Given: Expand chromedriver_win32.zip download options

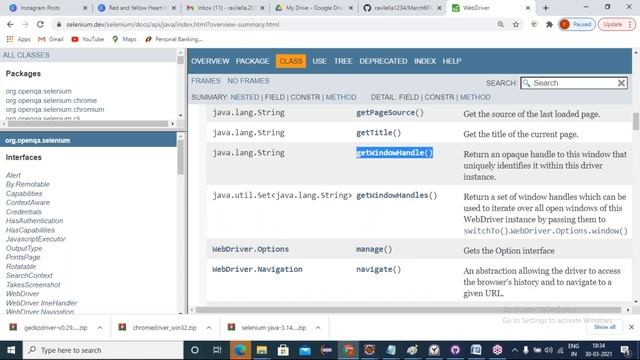Looking at the screenshot, I should tap(209, 328).
